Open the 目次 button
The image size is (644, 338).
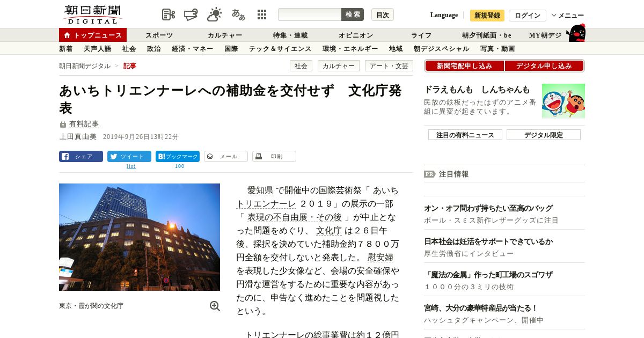[383, 14]
